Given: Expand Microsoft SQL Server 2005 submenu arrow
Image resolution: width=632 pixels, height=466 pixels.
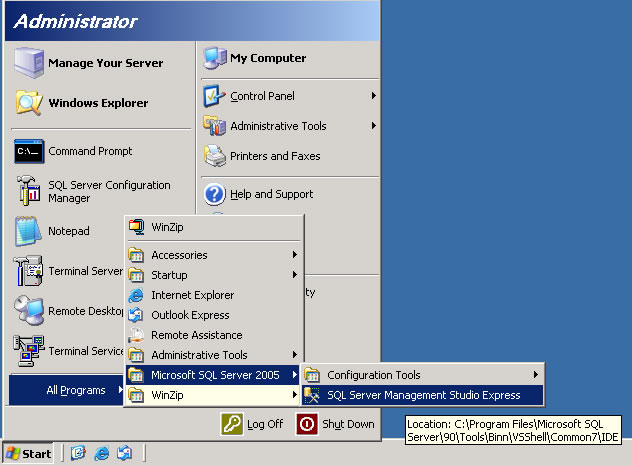Looking at the screenshot, I should [295, 375].
